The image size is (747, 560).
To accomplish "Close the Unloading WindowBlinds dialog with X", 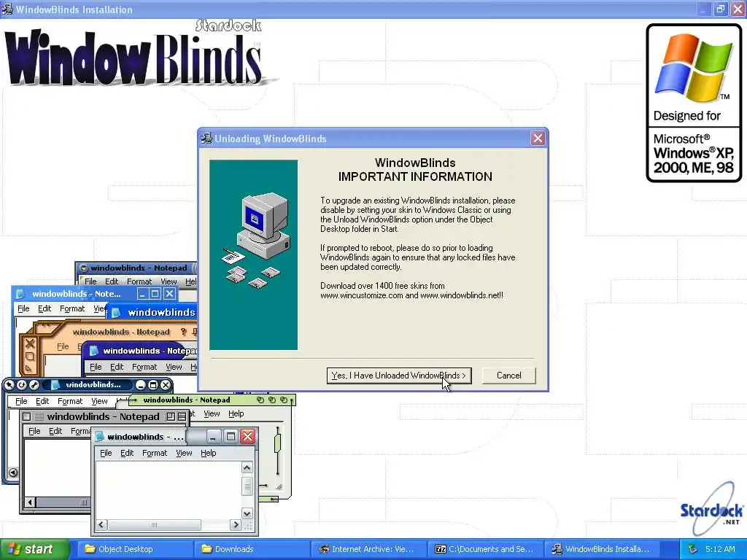I will [538, 139].
